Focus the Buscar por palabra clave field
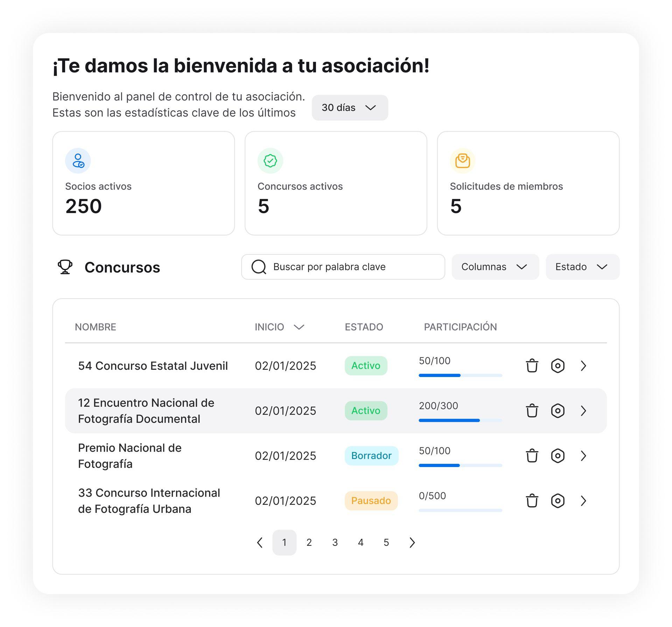 click(x=343, y=267)
